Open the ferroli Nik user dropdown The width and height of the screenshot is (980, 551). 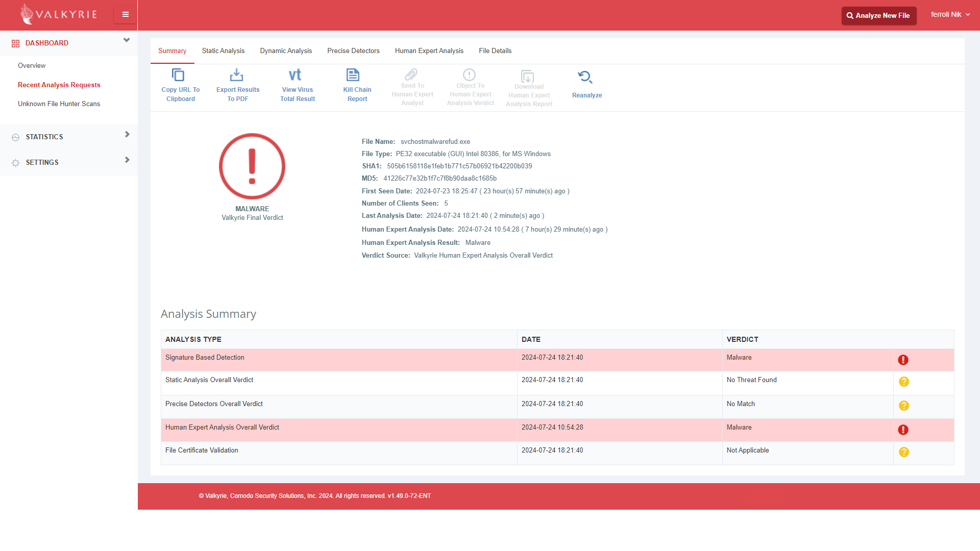pos(950,15)
